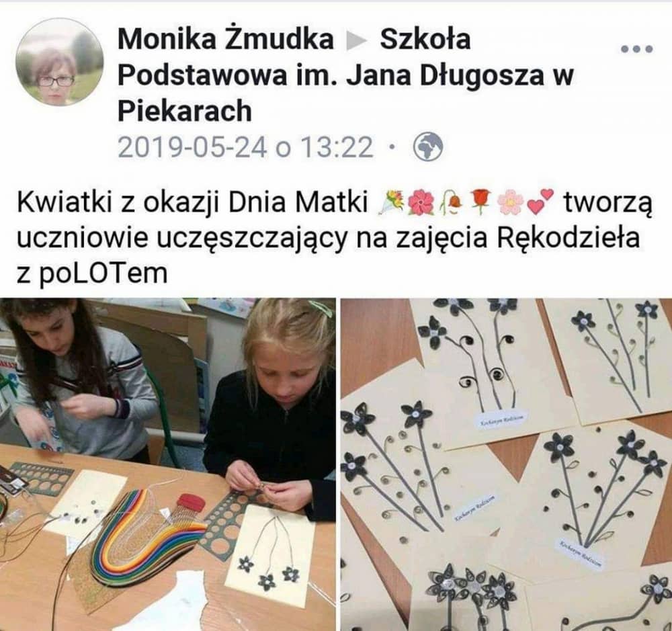The width and height of the screenshot is (672, 631).
Task: Click the two hearts emoji
Action: pos(540,202)
